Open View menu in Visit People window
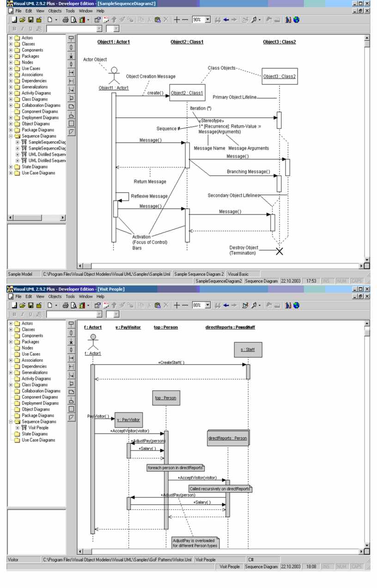This screenshot has height=588, width=377. point(40,297)
